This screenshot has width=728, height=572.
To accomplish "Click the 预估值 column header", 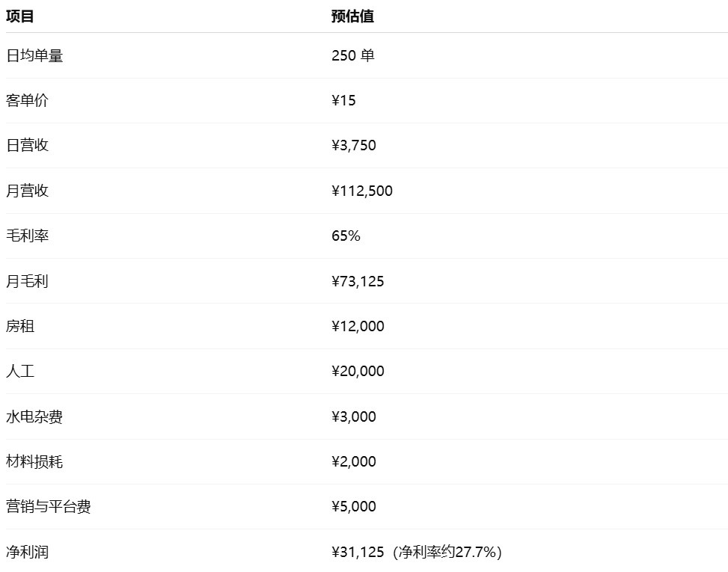I will click(x=352, y=16).
